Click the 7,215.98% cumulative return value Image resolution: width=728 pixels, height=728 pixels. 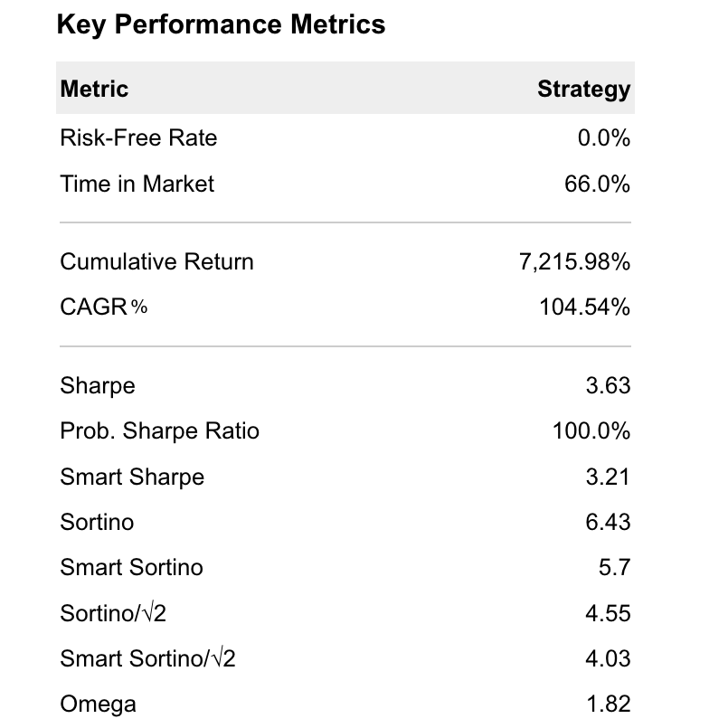pyautogui.click(x=574, y=262)
